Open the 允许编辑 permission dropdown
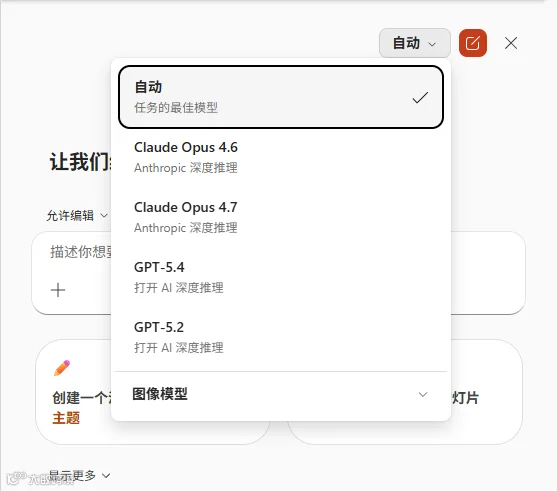The width and height of the screenshot is (557, 491). coord(77,216)
